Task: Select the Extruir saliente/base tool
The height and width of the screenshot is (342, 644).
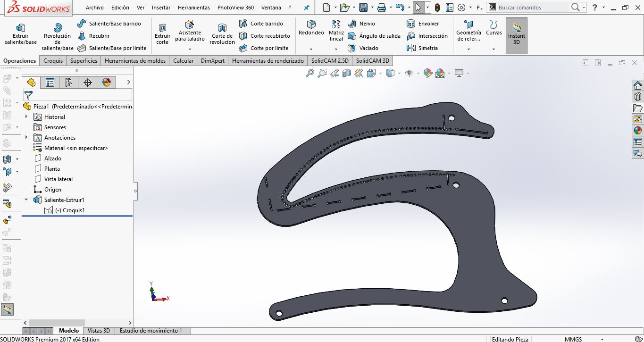Action: [x=20, y=33]
